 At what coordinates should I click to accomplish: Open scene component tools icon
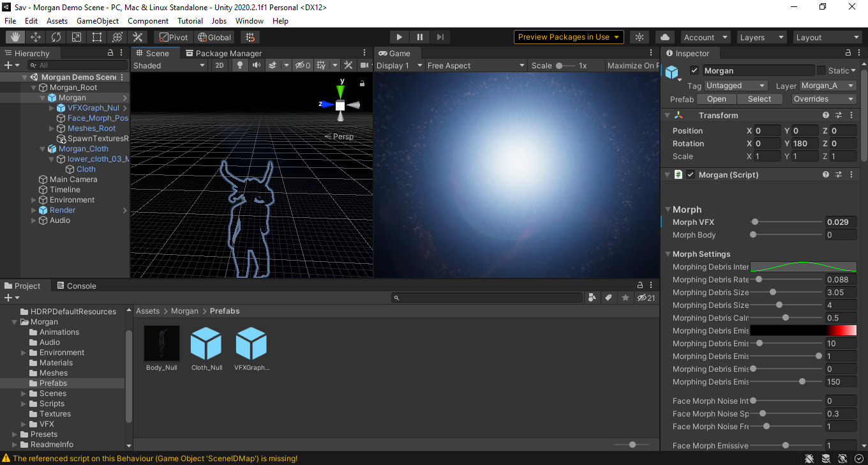click(x=348, y=65)
